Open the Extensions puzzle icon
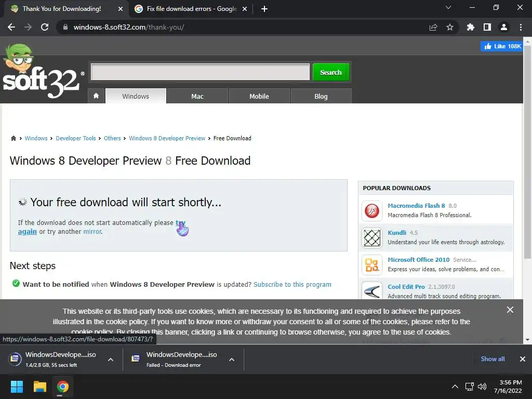This screenshot has width=532, height=399. tap(470, 27)
